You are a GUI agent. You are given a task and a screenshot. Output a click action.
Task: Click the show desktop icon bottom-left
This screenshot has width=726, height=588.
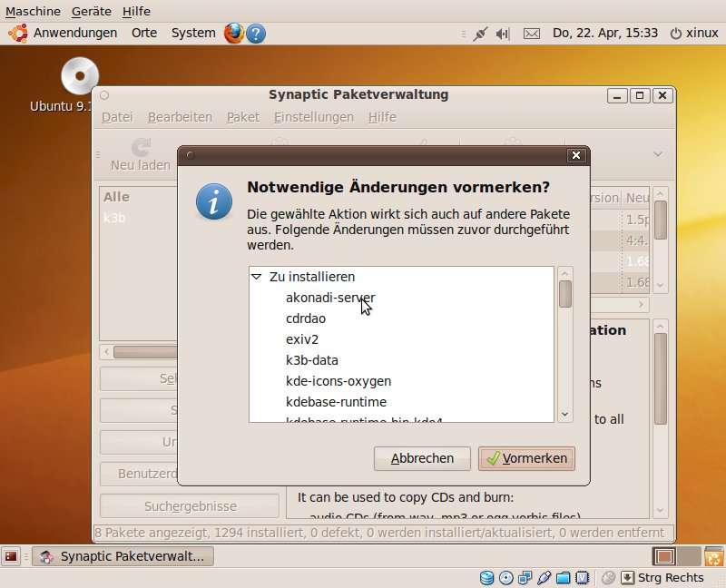click(12, 556)
